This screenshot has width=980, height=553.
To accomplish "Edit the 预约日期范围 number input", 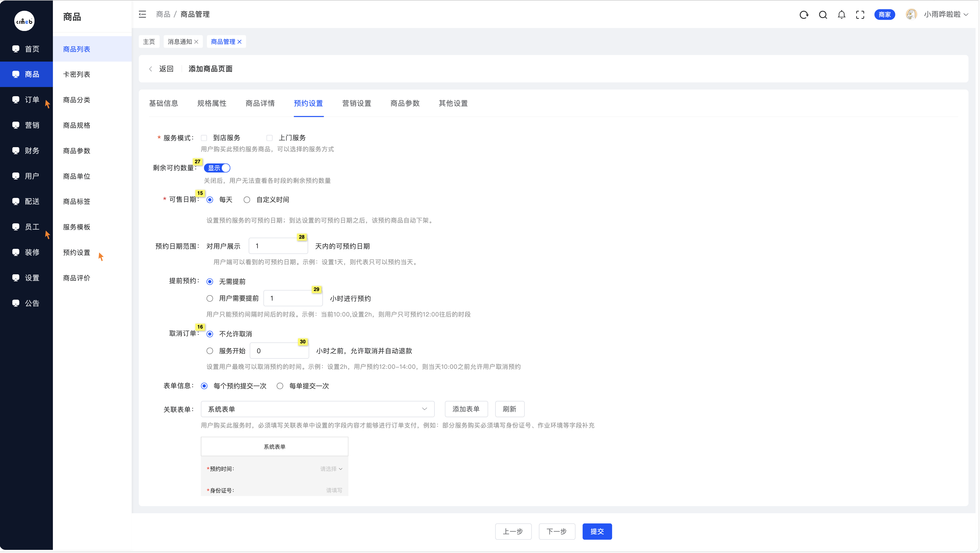I will point(278,246).
